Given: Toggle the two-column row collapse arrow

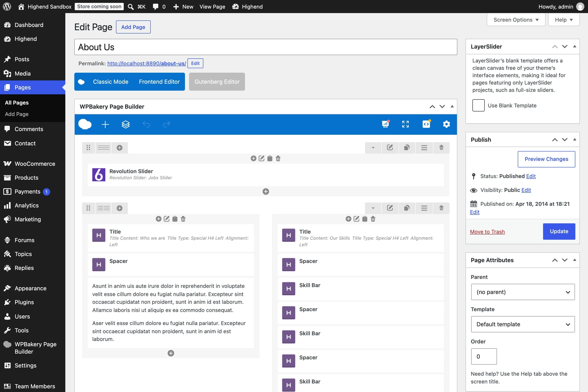Looking at the screenshot, I should click(x=373, y=208).
